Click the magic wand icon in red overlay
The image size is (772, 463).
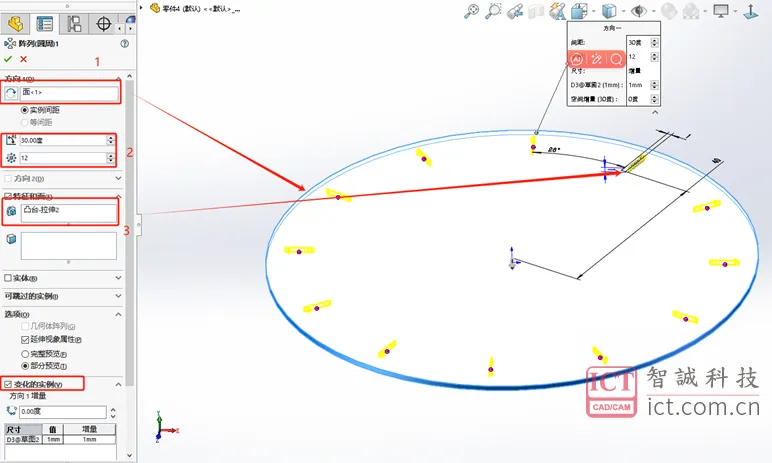[596, 60]
